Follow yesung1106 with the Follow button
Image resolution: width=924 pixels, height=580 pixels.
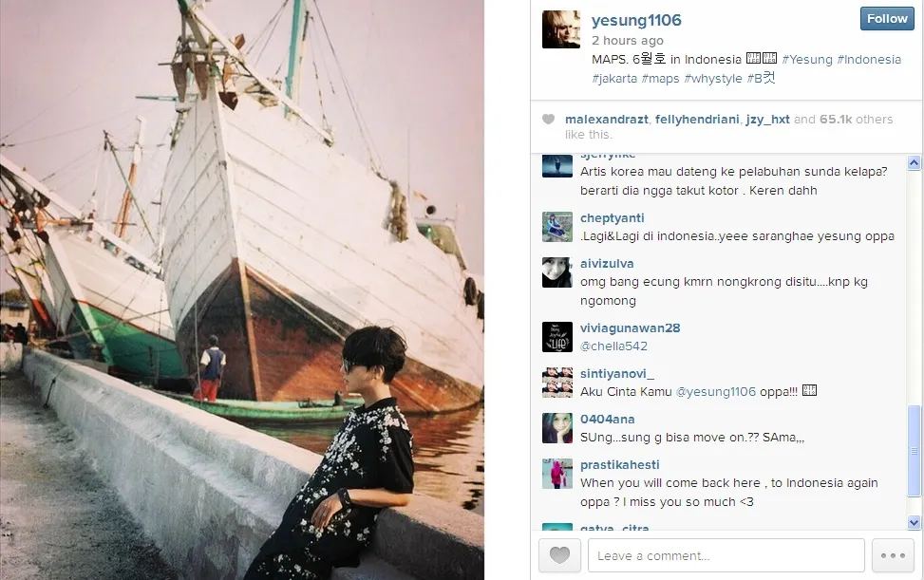pos(887,18)
